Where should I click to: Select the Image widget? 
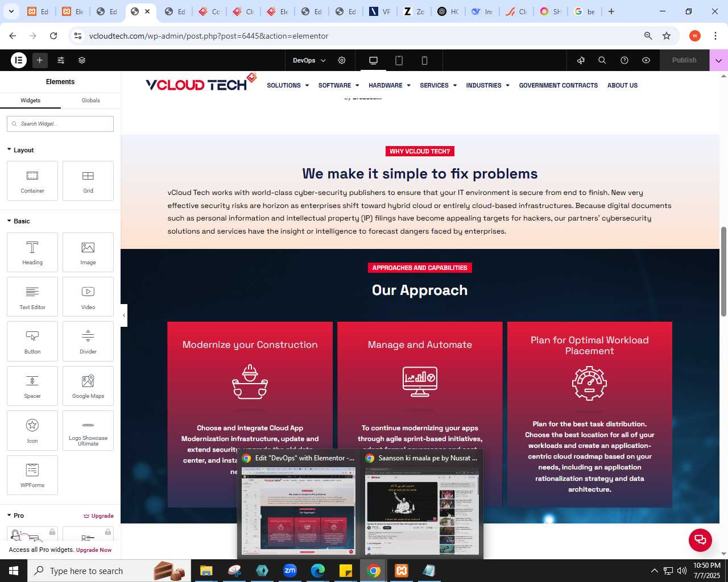pyautogui.click(x=88, y=252)
